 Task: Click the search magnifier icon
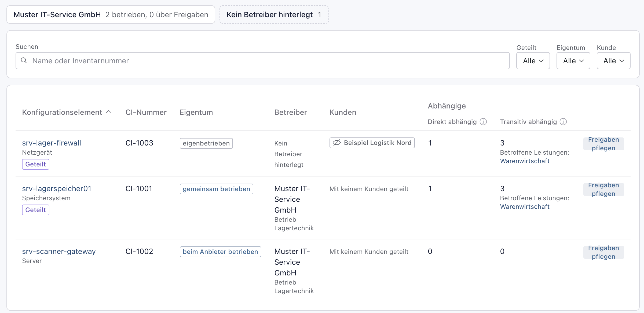24,61
